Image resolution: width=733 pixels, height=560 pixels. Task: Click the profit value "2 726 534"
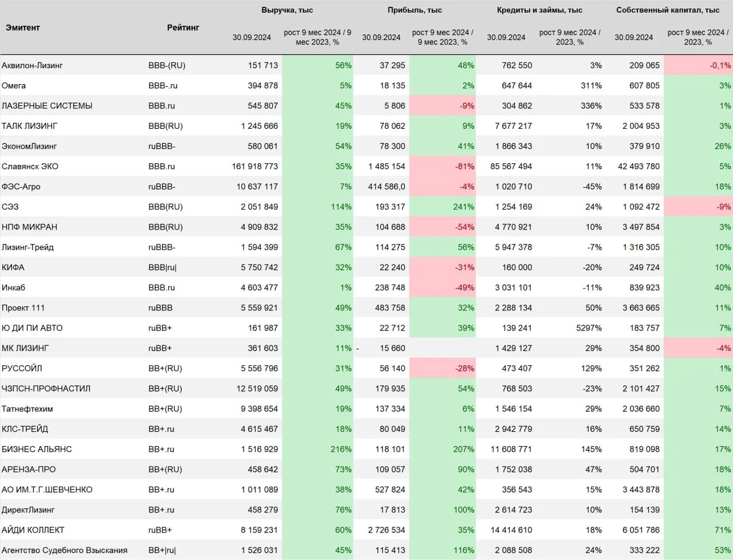pos(387,530)
